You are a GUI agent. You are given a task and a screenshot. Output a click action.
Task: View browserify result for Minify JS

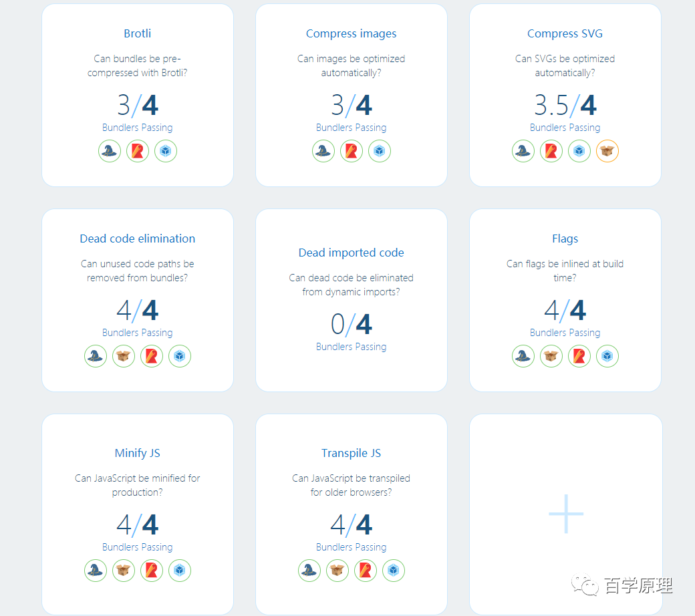[96, 571]
